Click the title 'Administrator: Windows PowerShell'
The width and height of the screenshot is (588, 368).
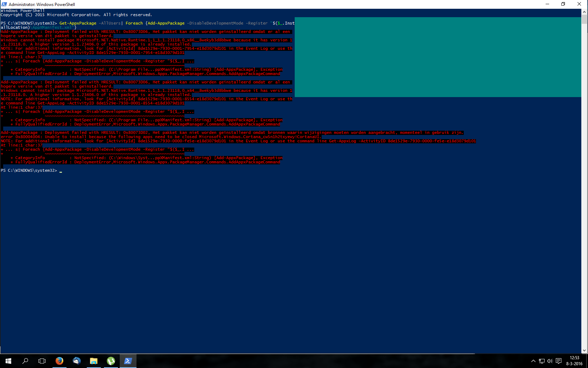42,4
